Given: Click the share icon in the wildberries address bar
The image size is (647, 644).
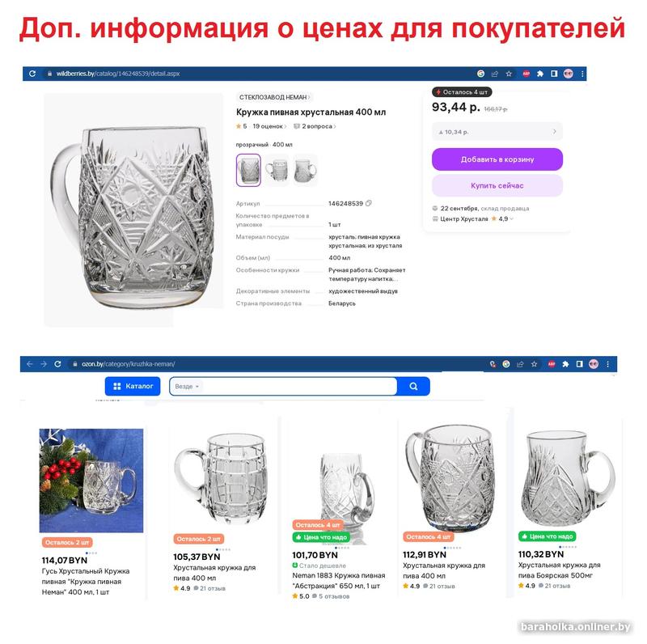Looking at the screenshot, I should tap(495, 74).
